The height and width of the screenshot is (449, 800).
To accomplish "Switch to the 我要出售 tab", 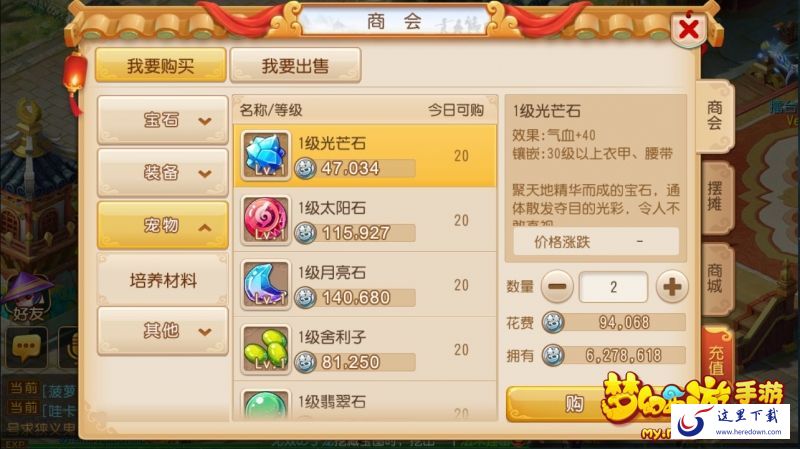I will point(295,65).
